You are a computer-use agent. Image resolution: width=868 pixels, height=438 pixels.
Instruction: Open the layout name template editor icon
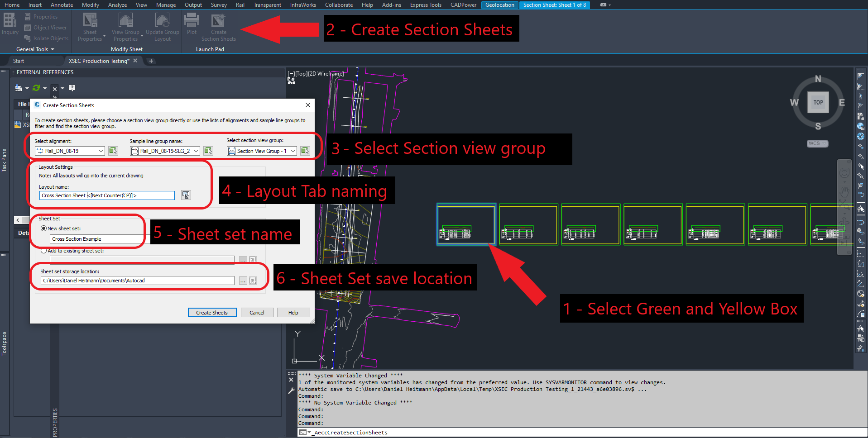(x=186, y=195)
